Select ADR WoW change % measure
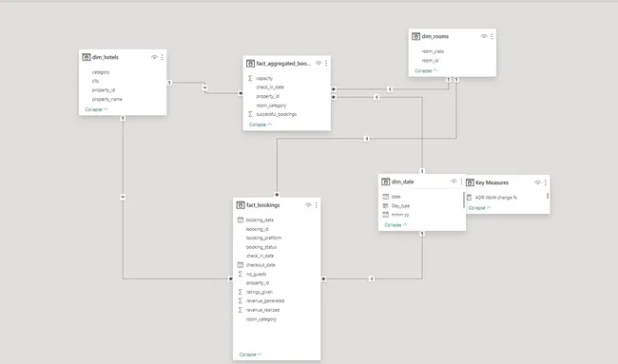The image size is (618, 364). pos(495,198)
